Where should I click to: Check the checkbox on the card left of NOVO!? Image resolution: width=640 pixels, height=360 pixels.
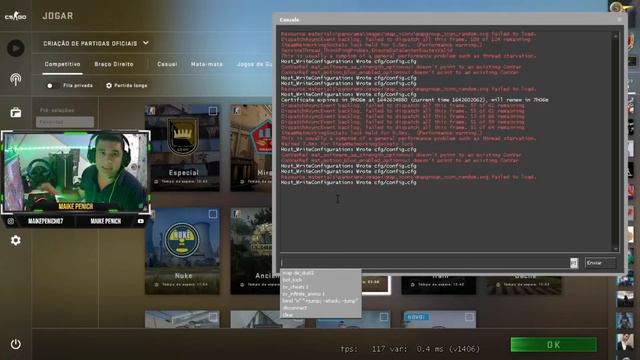click(383, 317)
